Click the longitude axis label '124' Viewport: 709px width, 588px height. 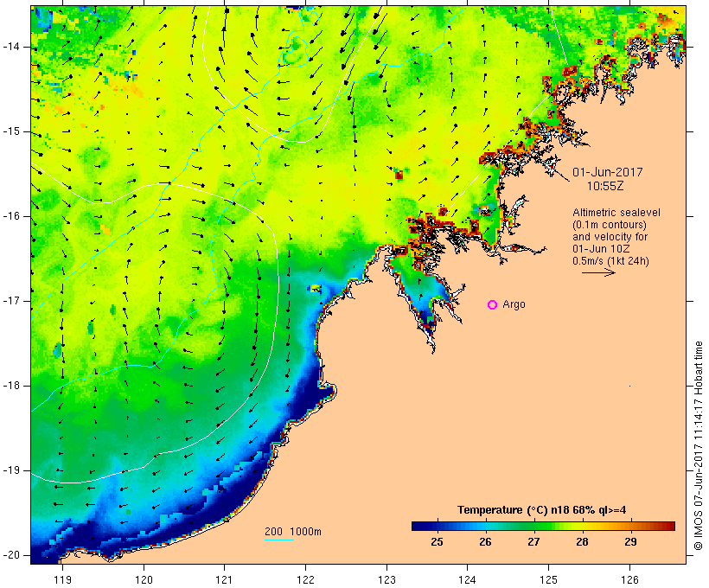coord(468,579)
